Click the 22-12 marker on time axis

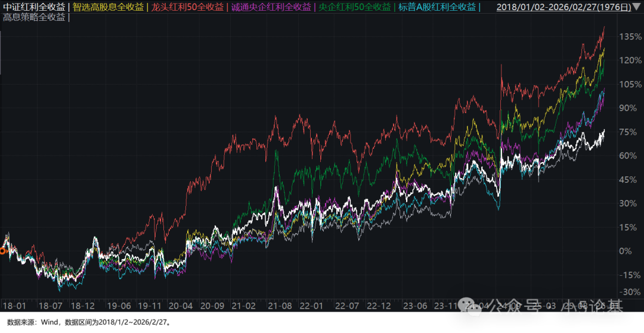[379, 306]
